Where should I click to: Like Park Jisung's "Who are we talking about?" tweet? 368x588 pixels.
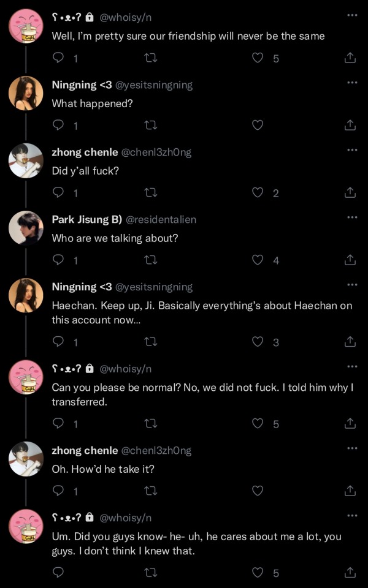(x=258, y=260)
